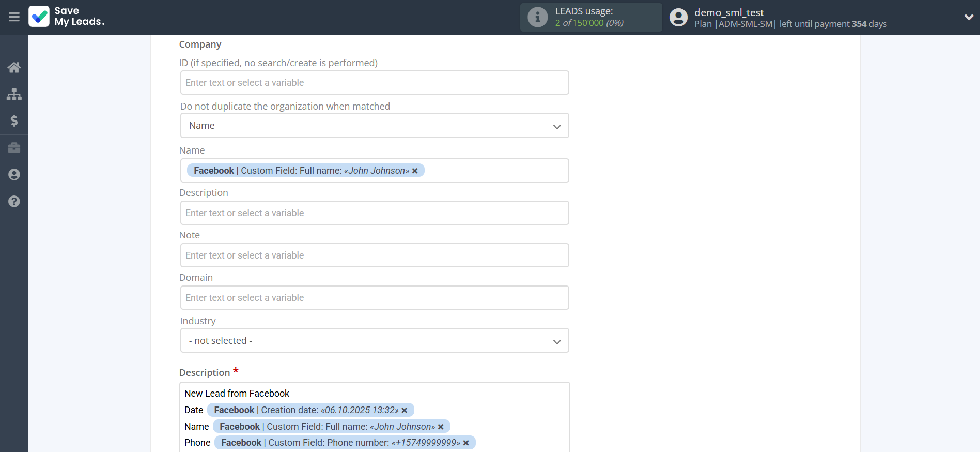Click the Note input field
The width and height of the screenshot is (980, 452).
375,255
